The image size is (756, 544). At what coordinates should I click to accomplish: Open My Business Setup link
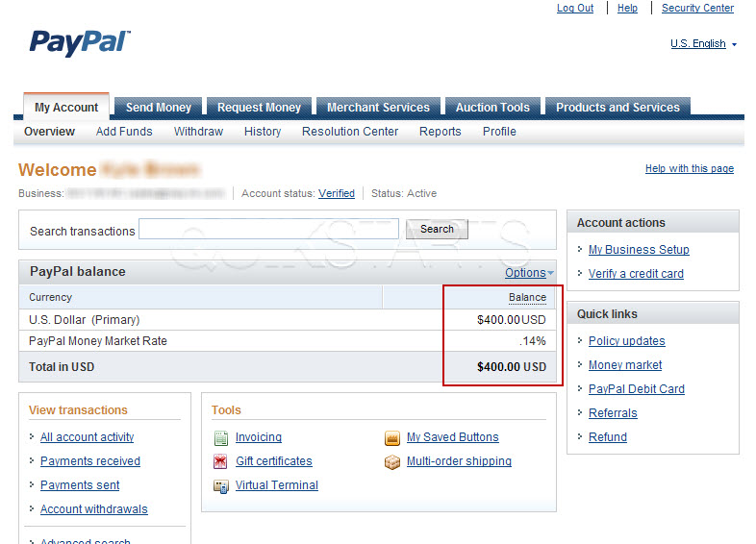[639, 250]
